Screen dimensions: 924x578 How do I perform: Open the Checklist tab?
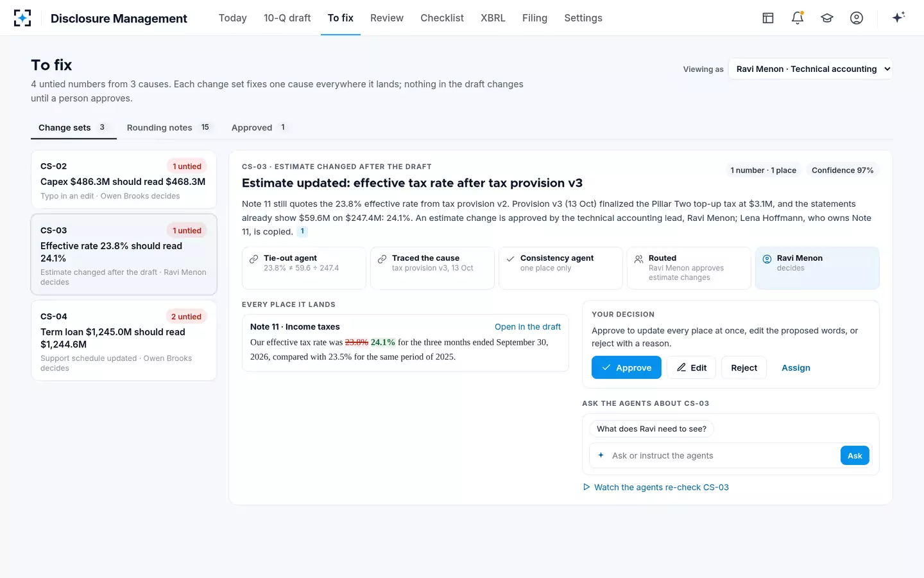[442, 18]
